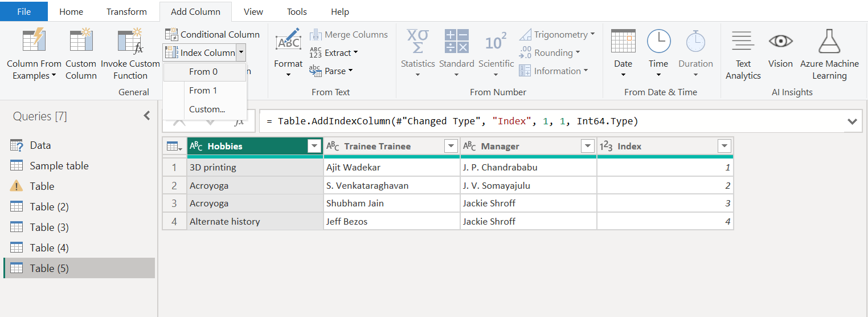Click the Information icon
This screenshot has height=317, width=868.
pos(525,71)
